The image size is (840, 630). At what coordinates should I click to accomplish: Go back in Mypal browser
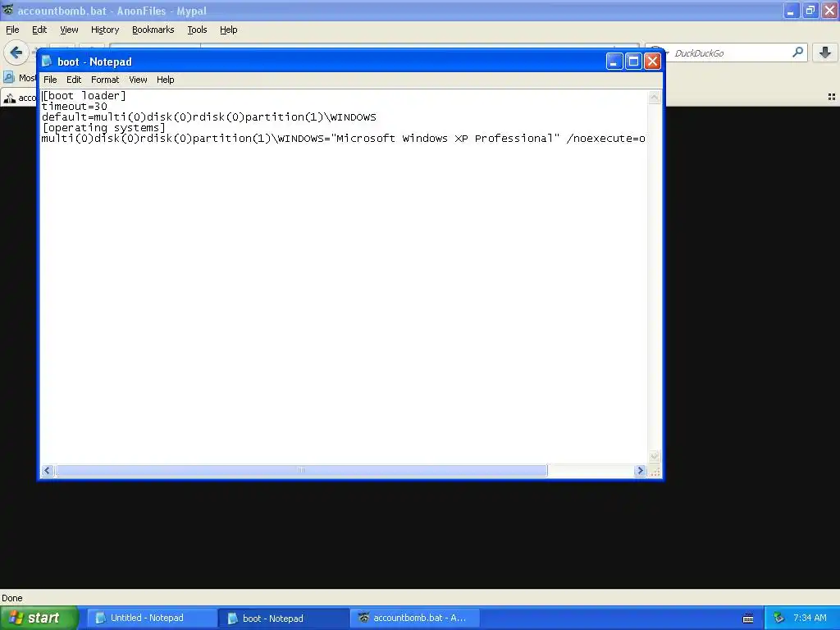[16, 52]
